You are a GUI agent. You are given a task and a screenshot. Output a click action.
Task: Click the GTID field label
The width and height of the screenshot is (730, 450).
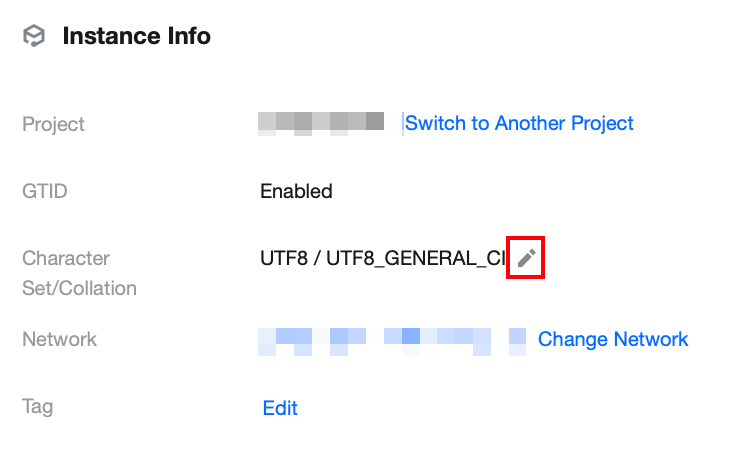point(43,191)
